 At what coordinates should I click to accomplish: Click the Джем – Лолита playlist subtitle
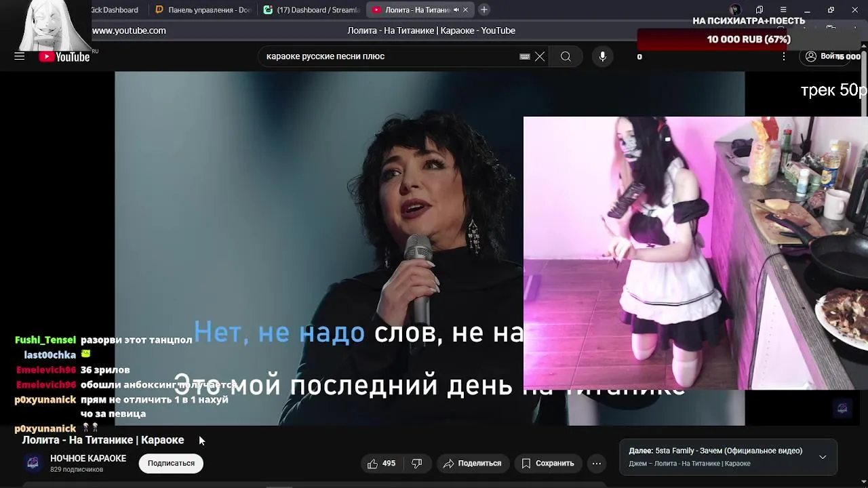coord(690,464)
